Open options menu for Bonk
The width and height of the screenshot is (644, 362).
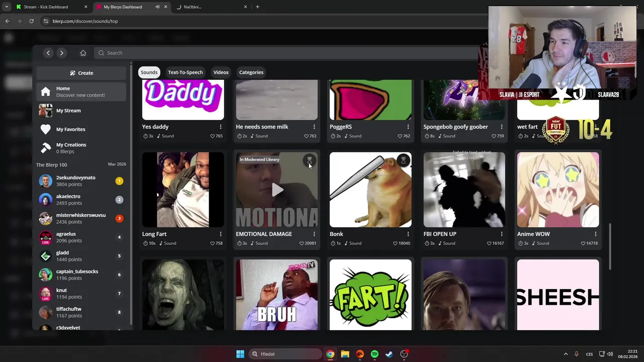[408, 234]
